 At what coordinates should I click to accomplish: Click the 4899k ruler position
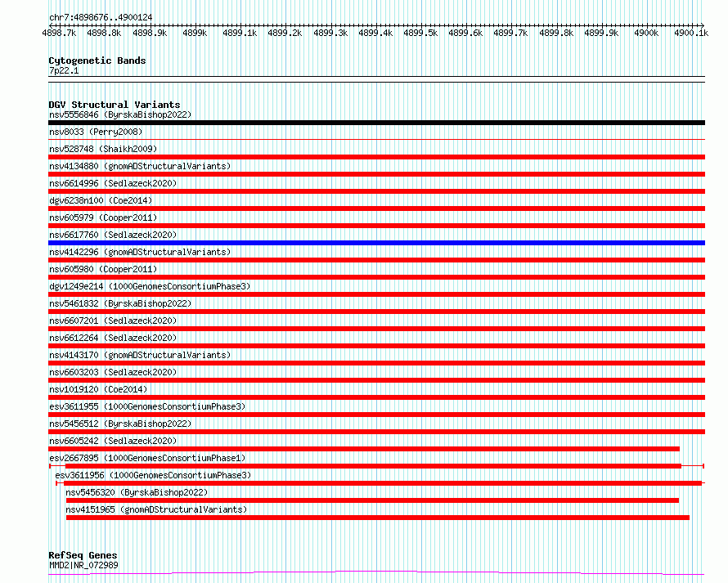(x=195, y=33)
